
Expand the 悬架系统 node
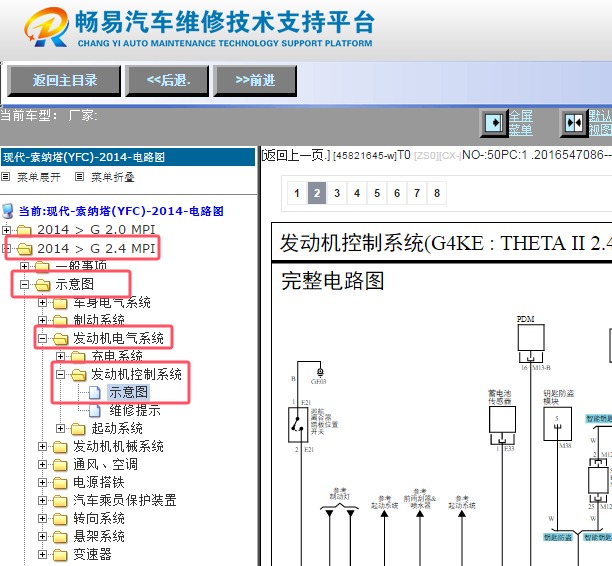[42, 536]
